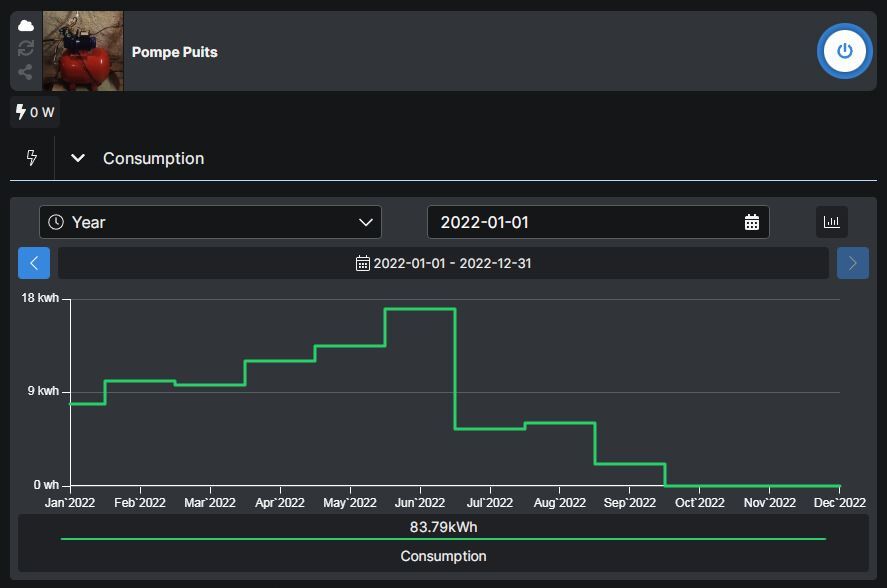This screenshot has height=588, width=887.
Task: Open the calendar date picker icon
Action: pyautogui.click(x=752, y=222)
